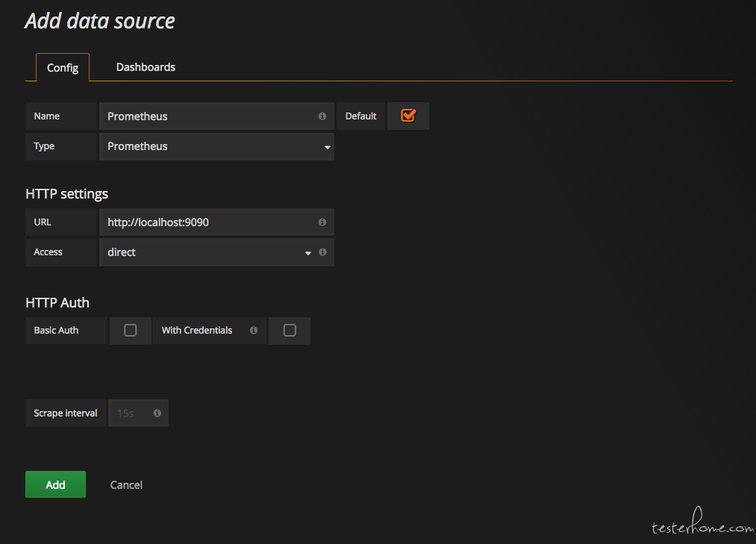Click the info icon in the Name field
Viewport: 756px width, 544px height.
(x=322, y=116)
